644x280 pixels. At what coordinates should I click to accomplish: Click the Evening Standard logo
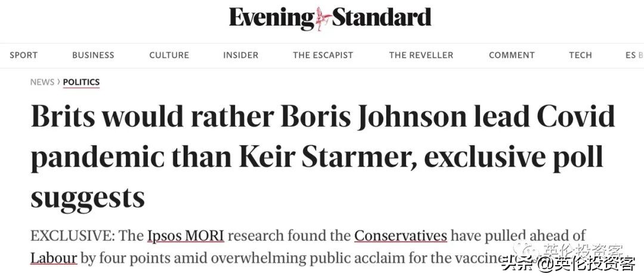tap(330, 18)
